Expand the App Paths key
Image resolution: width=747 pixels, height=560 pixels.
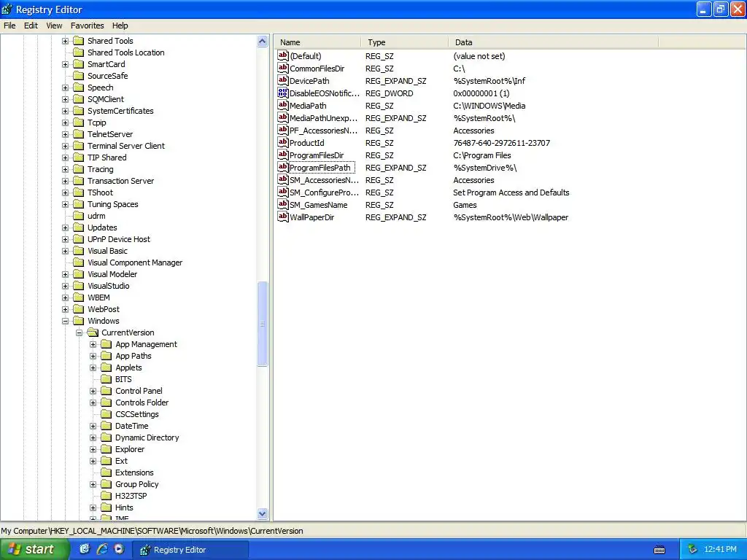(x=93, y=356)
